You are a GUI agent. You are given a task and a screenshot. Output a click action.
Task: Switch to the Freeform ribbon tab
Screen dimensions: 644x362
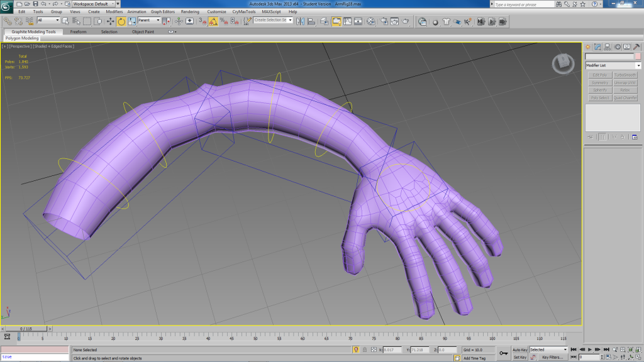(79, 31)
